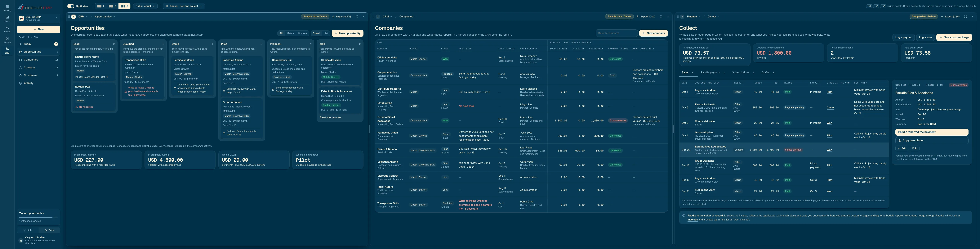Click the fullscreen icon in the Collect panel header
The width and height of the screenshot is (980, 249).
tap(965, 17)
